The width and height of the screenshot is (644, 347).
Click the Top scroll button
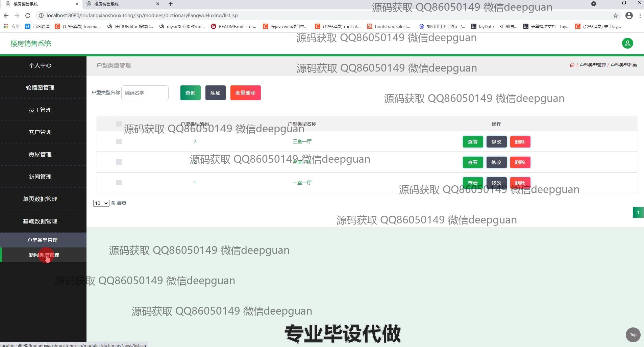(633, 335)
